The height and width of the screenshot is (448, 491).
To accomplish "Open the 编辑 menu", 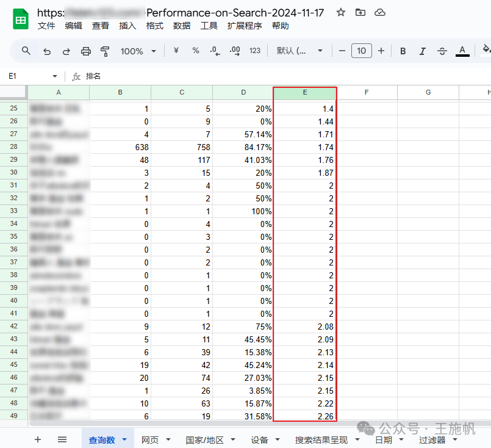I will [x=74, y=26].
